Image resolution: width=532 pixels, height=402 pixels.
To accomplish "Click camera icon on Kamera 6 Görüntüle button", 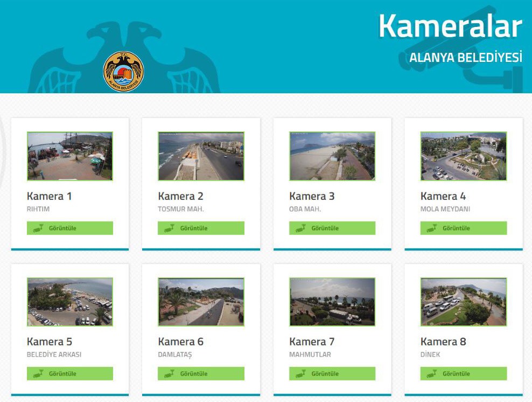I will (x=169, y=374).
